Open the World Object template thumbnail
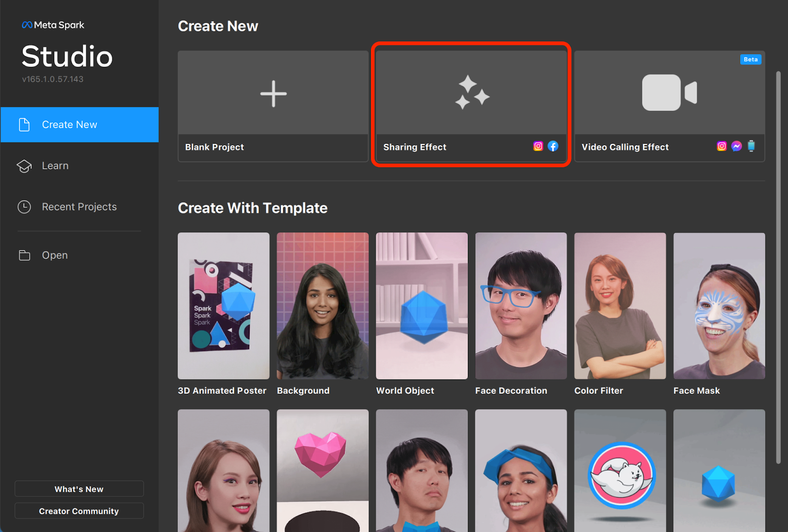The height and width of the screenshot is (532, 788). coord(422,306)
